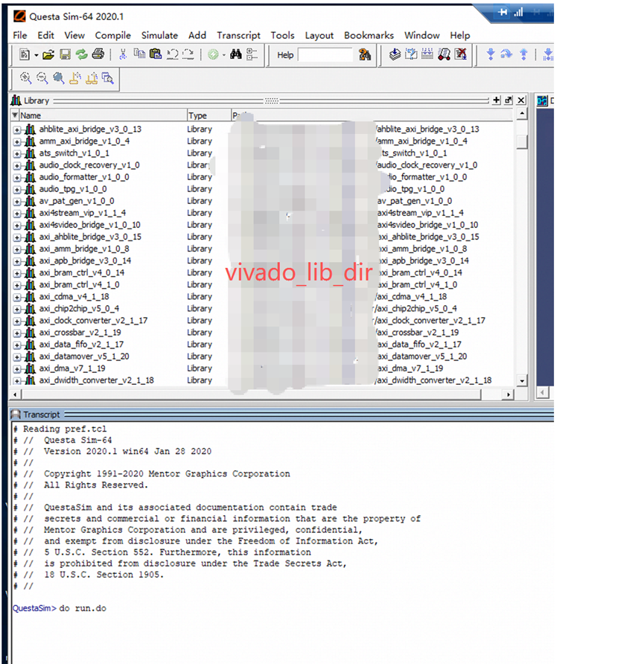Click the Find binoculars icon
The image size is (644, 664).
236,54
